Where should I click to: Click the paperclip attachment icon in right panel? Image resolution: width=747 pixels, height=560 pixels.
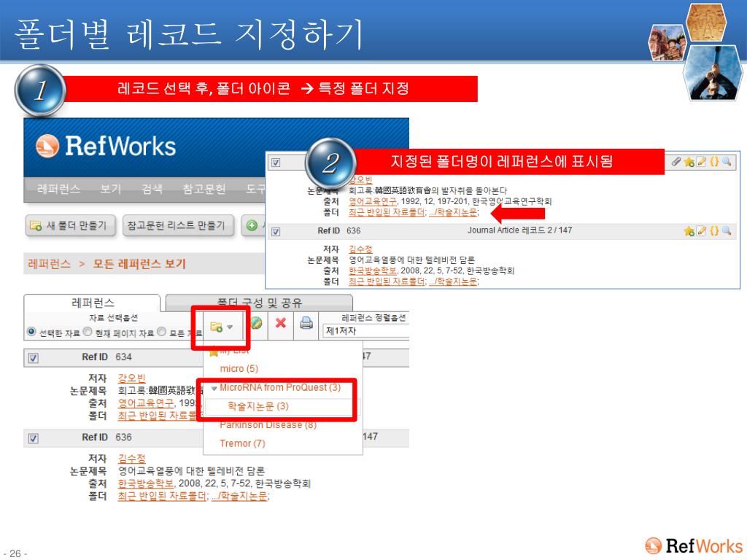point(676,161)
